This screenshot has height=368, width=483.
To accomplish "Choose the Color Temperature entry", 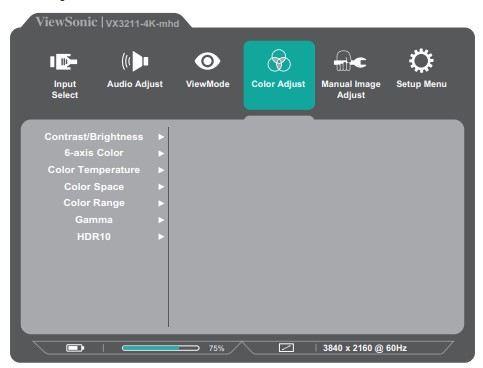I will 94,170.
